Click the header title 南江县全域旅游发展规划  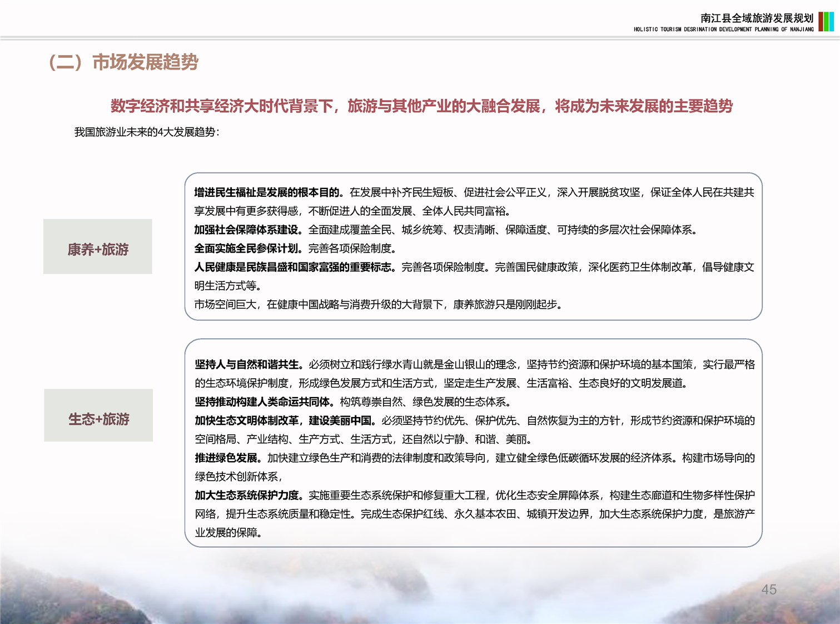(x=757, y=18)
